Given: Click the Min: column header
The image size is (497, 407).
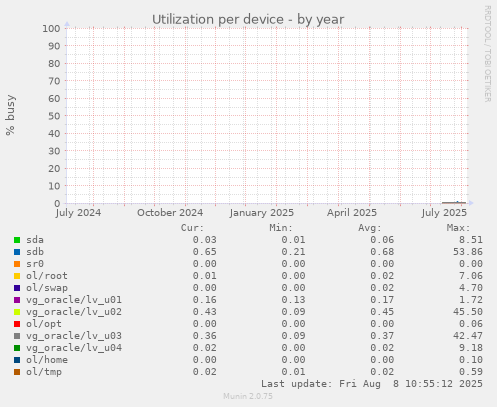Looking at the screenshot, I should (281, 228).
